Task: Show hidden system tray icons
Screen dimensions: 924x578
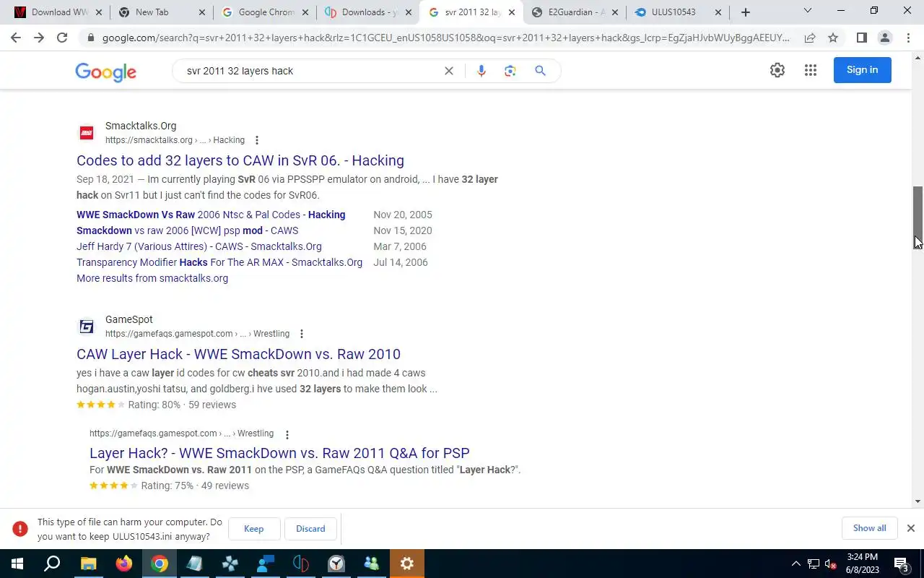Action: click(x=796, y=564)
